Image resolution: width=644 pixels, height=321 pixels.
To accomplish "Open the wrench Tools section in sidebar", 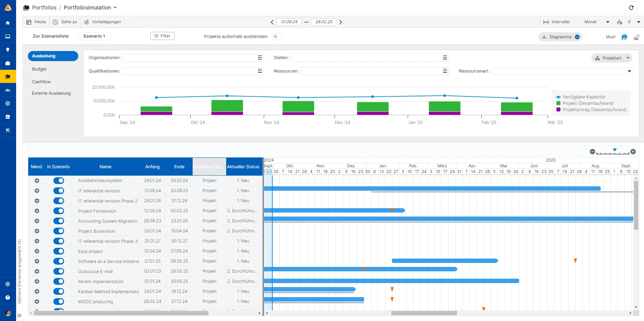I will tap(8, 130).
